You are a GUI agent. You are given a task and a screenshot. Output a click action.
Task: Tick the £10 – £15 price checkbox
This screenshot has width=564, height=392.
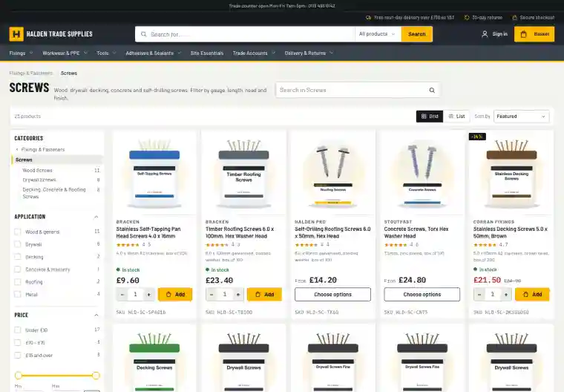[17, 343]
